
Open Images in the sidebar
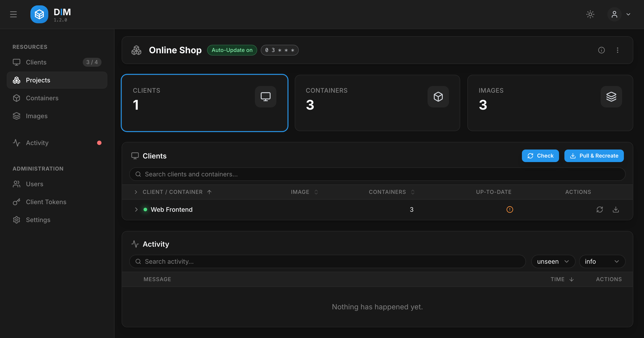click(57, 116)
